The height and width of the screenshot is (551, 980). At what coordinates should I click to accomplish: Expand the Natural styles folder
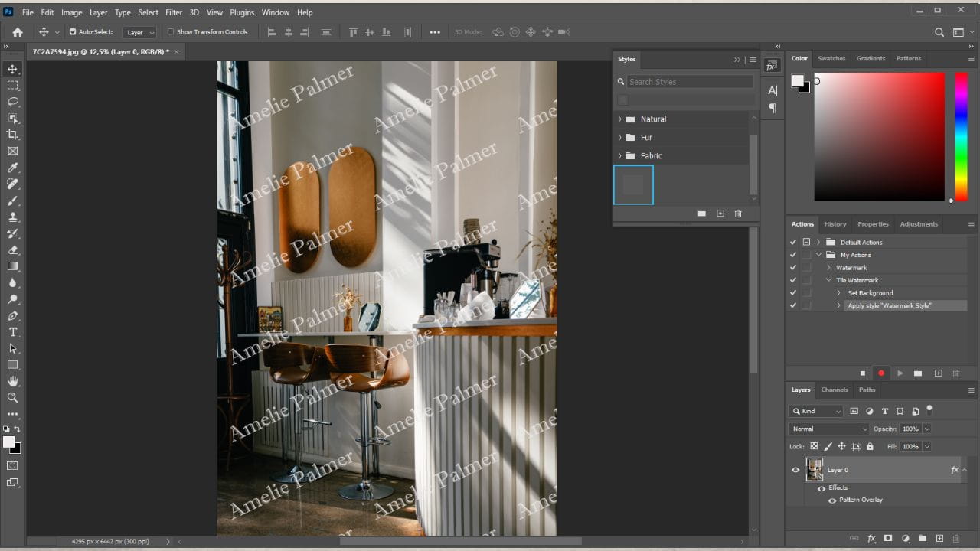tap(620, 119)
